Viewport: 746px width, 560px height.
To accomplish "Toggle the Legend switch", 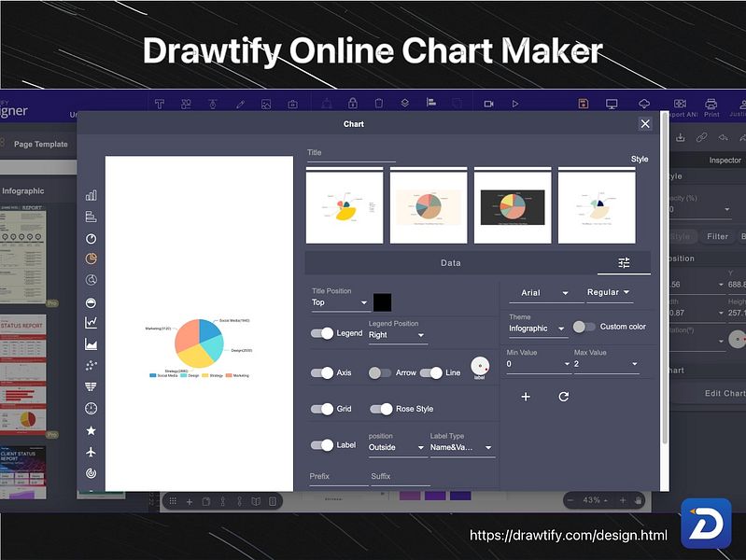I will (x=322, y=333).
